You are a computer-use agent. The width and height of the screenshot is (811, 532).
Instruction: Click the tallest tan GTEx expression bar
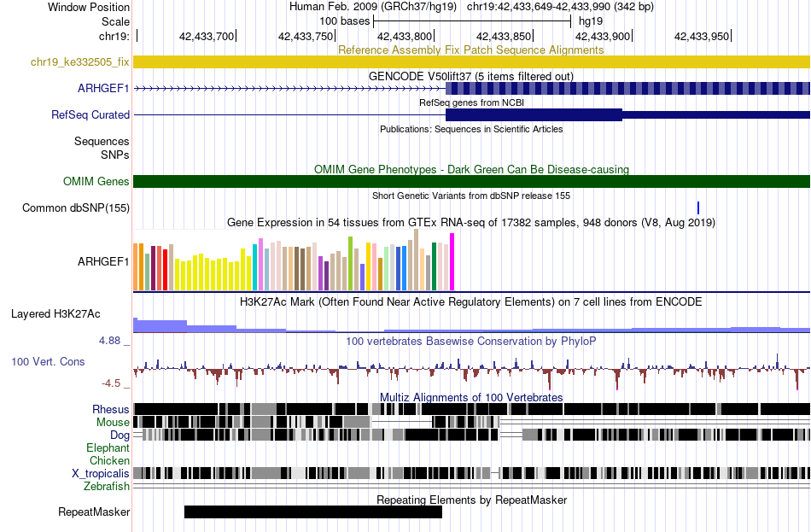pos(417,260)
